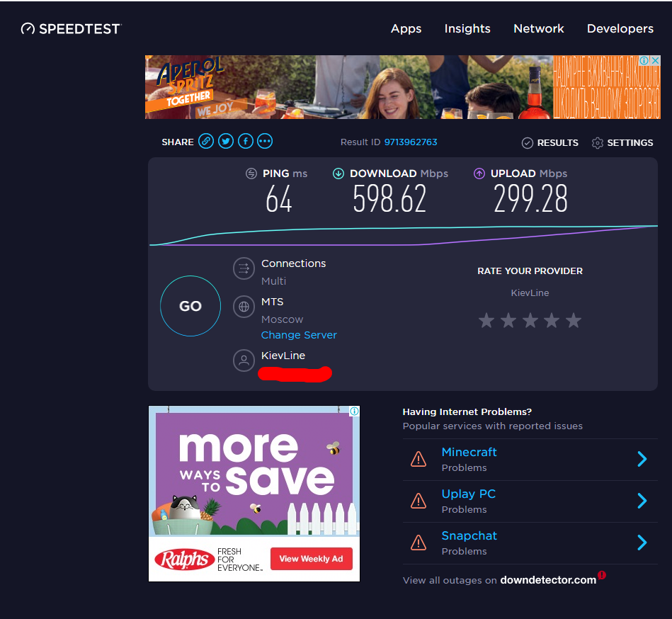The height and width of the screenshot is (619, 672).
Task: Click Change Server link
Action: (x=299, y=335)
